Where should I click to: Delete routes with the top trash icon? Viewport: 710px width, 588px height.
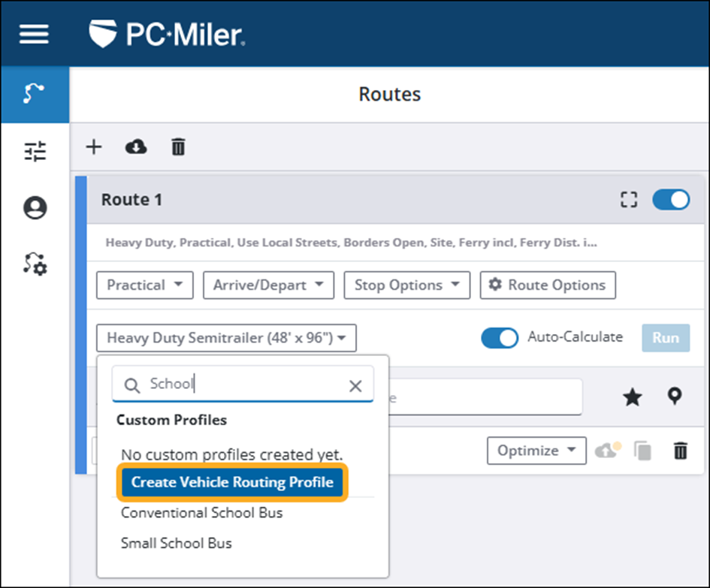(177, 147)
